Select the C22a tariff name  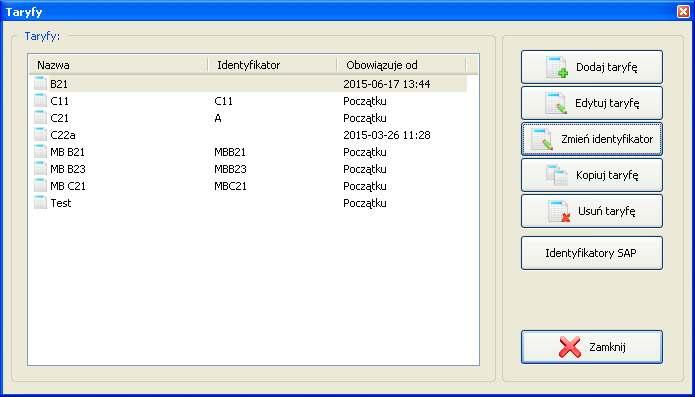(x=62, y=135)
